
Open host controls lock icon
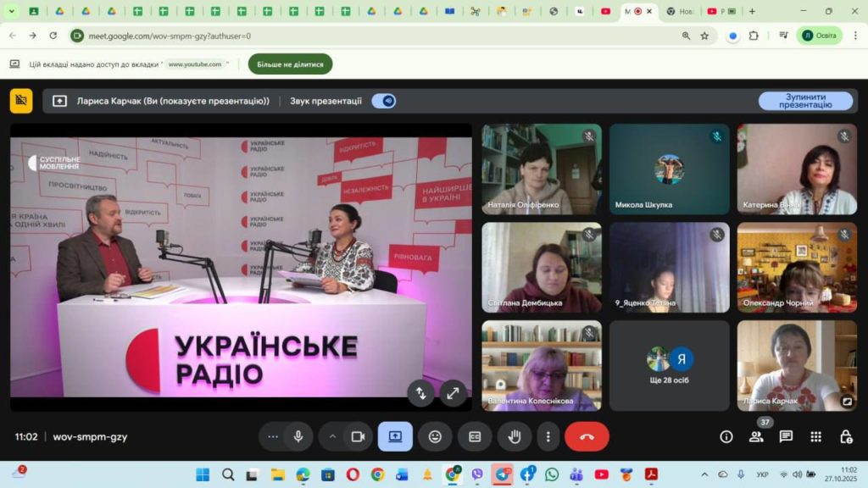(x=845, y=436)
